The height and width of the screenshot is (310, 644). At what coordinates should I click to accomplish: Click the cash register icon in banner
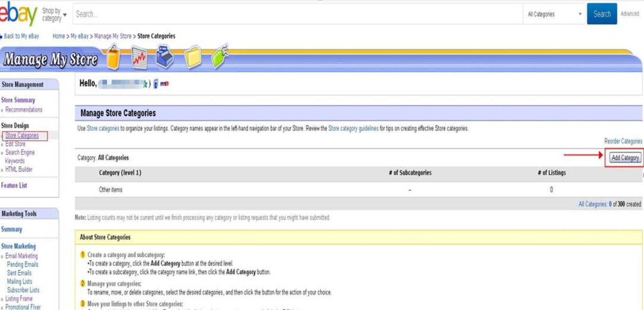tap(165, 57)
